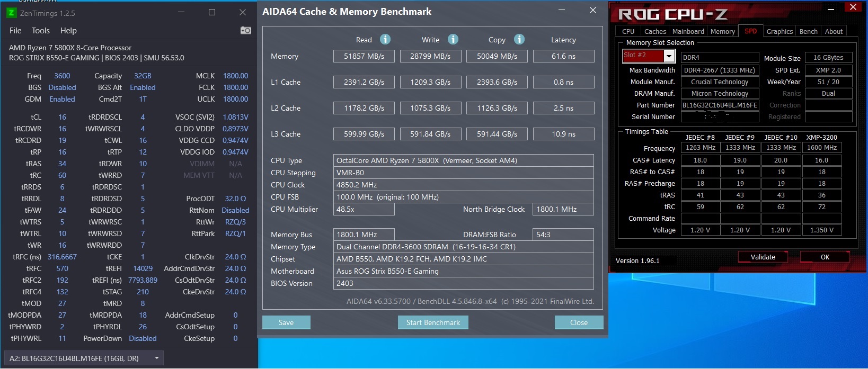Viewport: 868px width, 369px height.
Task: Click the tCL value 16 in ZenTimings
Action: tap(62, 117)
